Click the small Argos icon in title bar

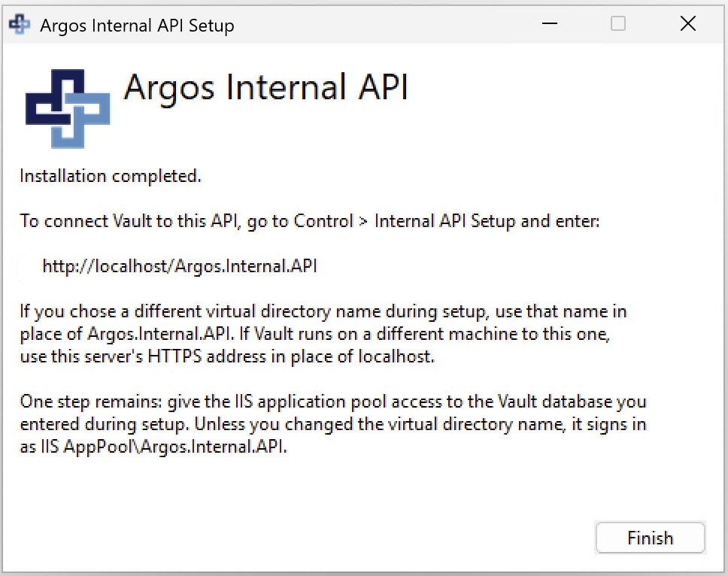[x=20, y=24]
